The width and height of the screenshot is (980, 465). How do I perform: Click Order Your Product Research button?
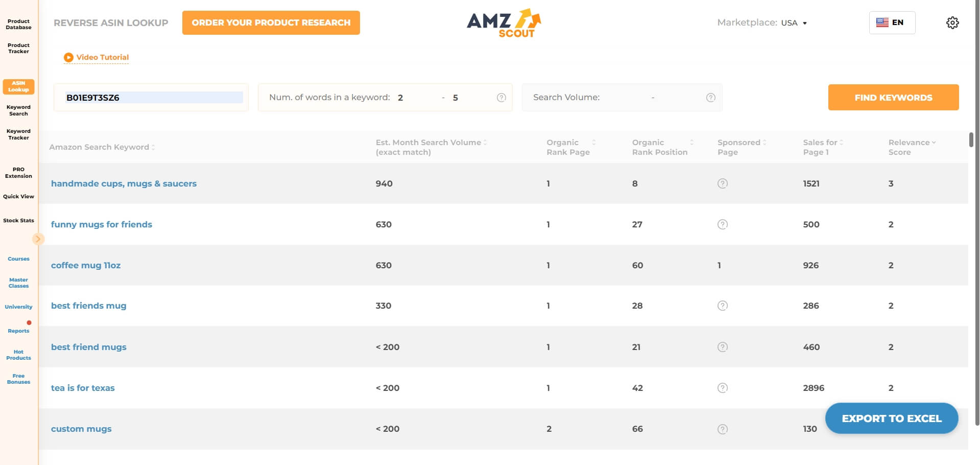tap(271, 22)
